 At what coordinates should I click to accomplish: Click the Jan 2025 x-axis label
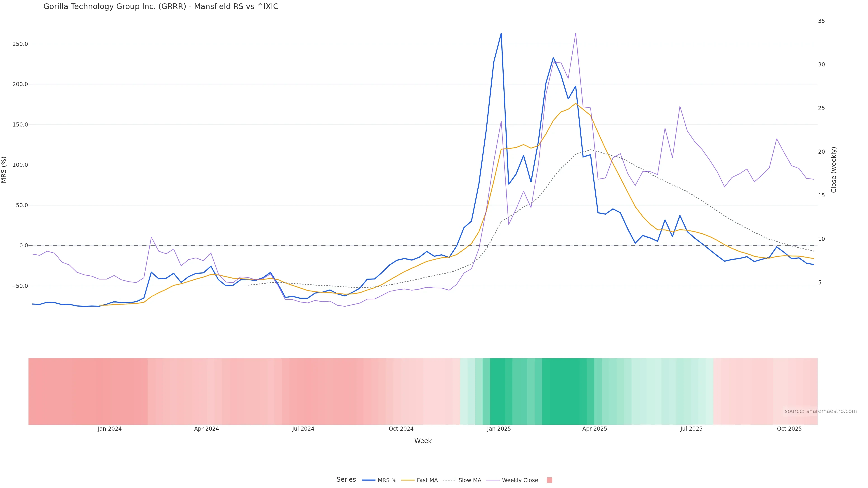click(499, 429)
